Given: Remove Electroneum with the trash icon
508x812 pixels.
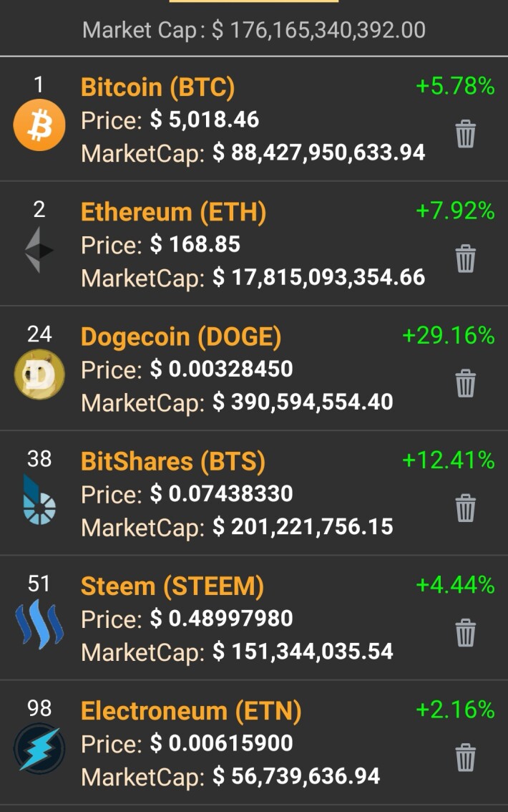Looking at the screenshot, I should (x=465, y=758).
